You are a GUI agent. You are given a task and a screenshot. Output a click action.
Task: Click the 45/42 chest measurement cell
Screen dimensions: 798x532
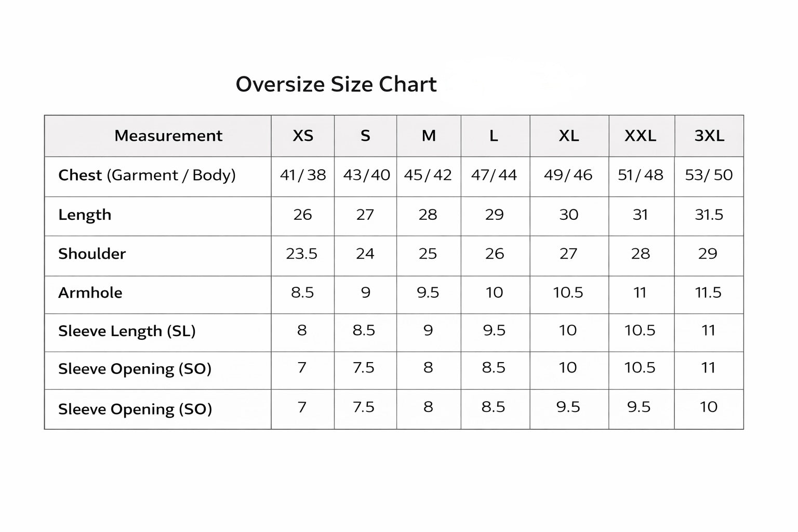coord(428,175)
